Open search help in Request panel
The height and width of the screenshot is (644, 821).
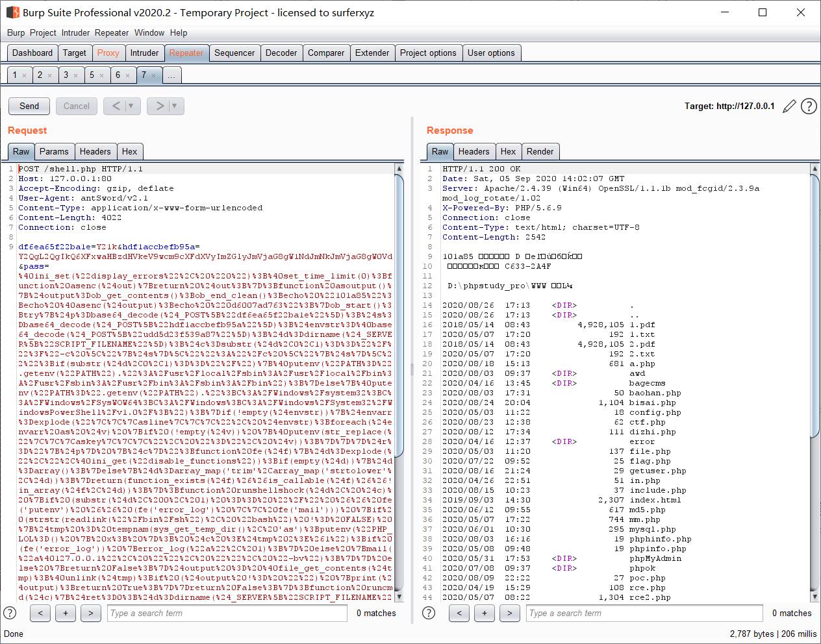tap(10, 613)
